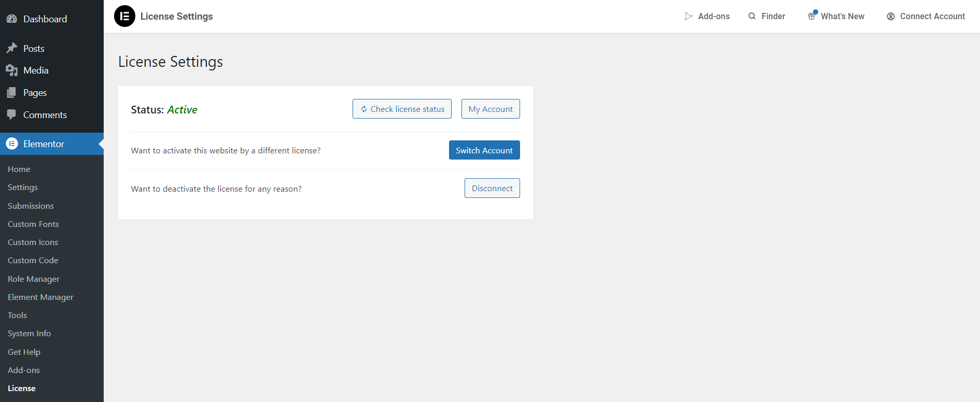Viewport: 980px width, 402px height.
Task: Click the Connect Account user icon
Action: point(891,16)
